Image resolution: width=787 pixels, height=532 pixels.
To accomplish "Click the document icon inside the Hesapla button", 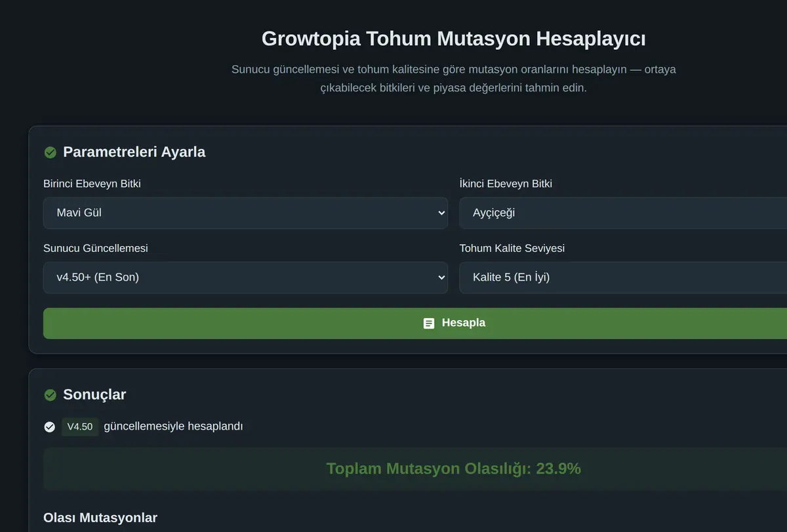I will tap(429, 323).
